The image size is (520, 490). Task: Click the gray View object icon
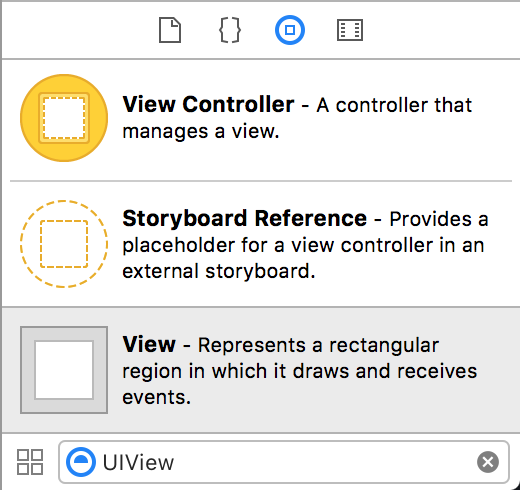pos(64,370)
